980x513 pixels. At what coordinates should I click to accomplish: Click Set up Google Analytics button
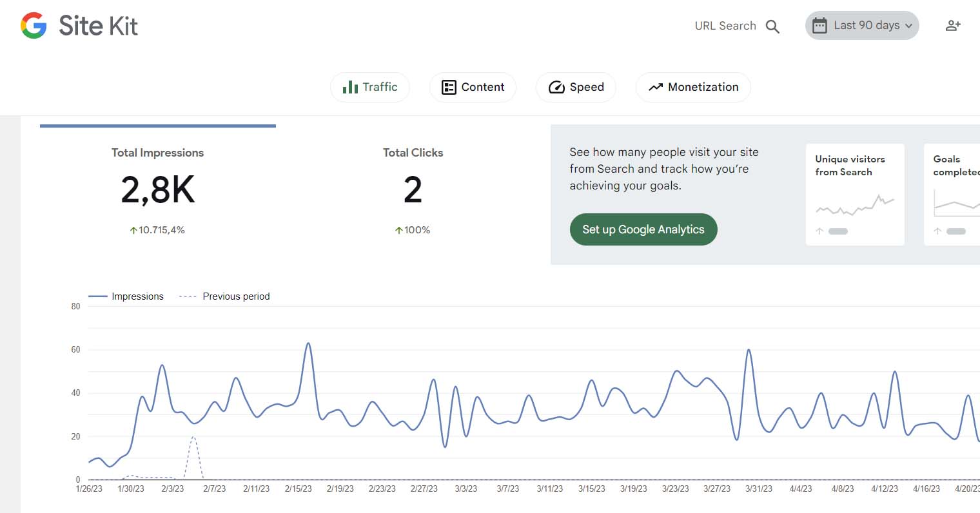click(643, 229)
